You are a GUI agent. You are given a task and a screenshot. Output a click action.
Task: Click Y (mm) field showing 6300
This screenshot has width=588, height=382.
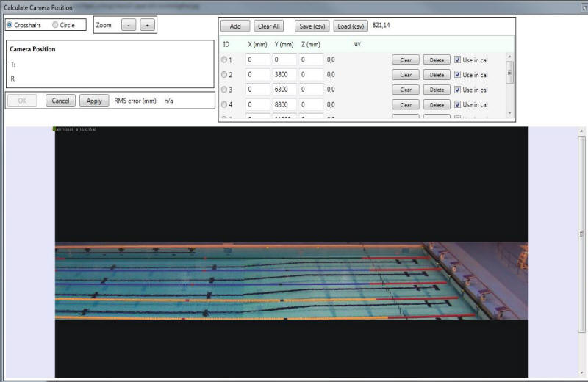click(284, 90)
